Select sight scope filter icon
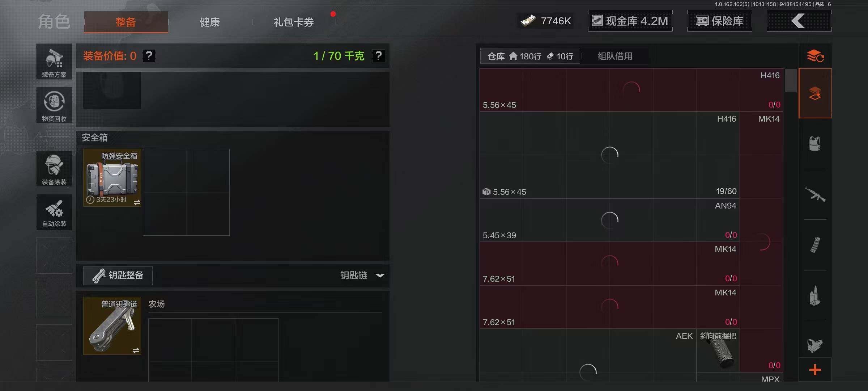Image resolution: width=868 pixels, height=391 pixels. coord(815,345)
